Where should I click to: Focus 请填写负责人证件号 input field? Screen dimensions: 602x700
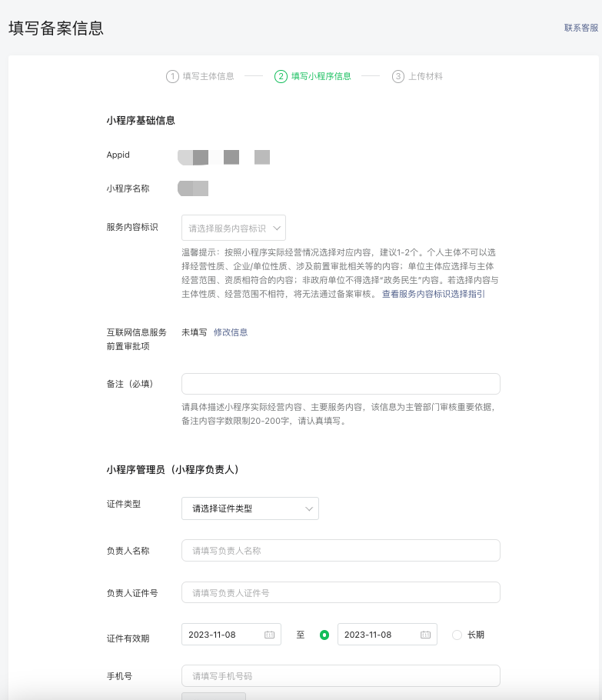[341, 592]
